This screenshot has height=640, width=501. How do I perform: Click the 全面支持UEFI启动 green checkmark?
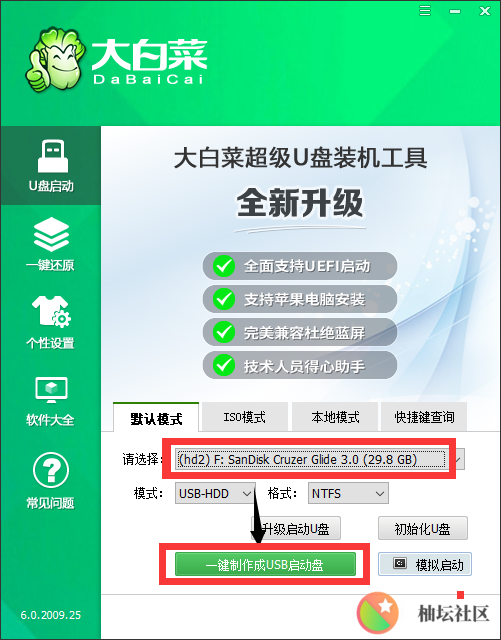pyautogui.click(x=224, y=266)
